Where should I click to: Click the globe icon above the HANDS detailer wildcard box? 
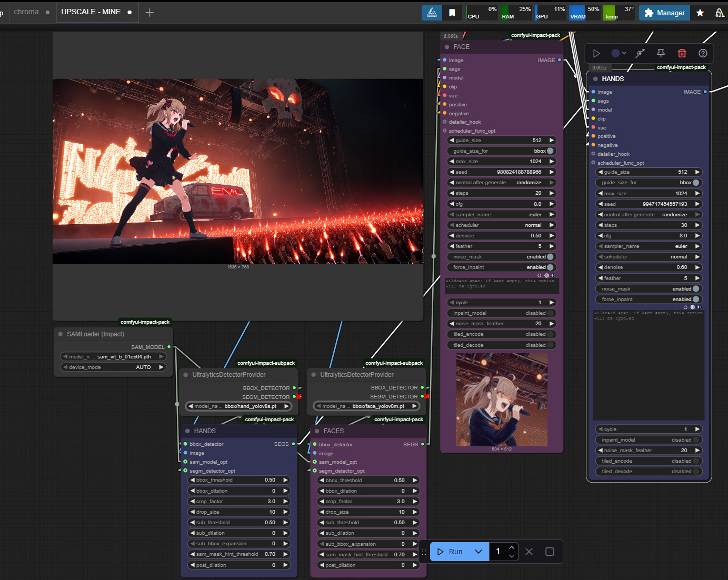(692, 307)
